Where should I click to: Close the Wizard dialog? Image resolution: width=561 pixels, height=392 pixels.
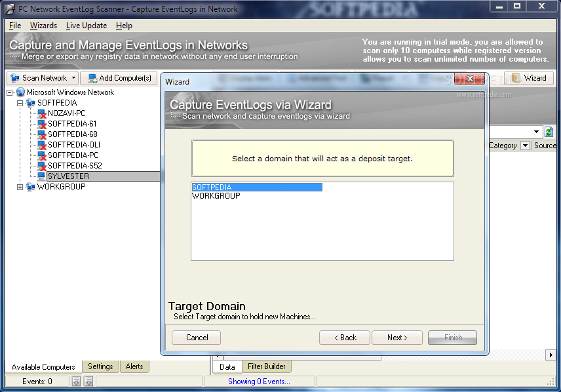(470, 79)
